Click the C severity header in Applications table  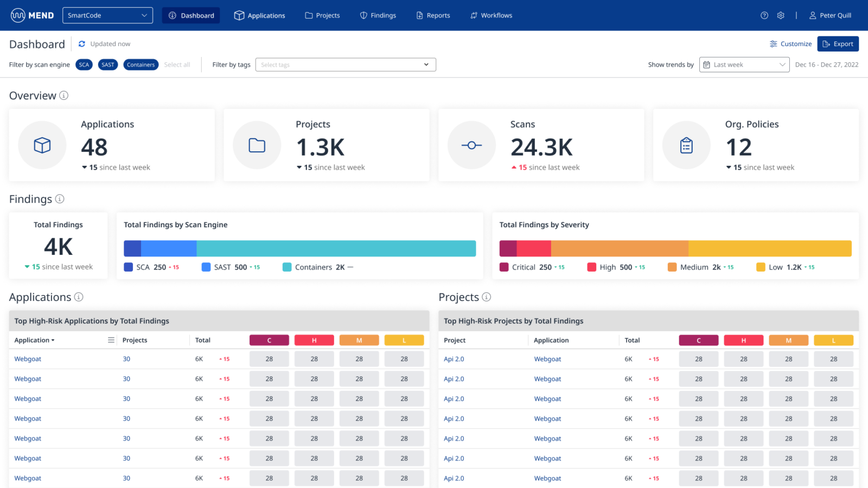point(269,340)
